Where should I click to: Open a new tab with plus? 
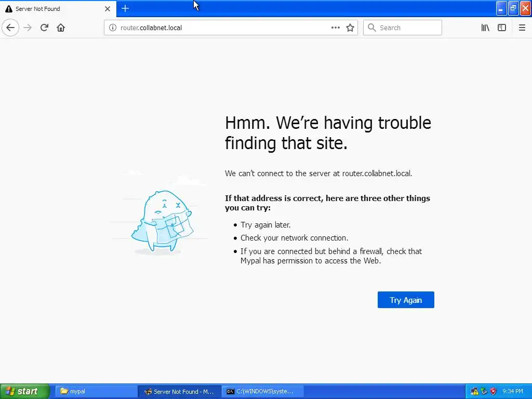point(125,8)
